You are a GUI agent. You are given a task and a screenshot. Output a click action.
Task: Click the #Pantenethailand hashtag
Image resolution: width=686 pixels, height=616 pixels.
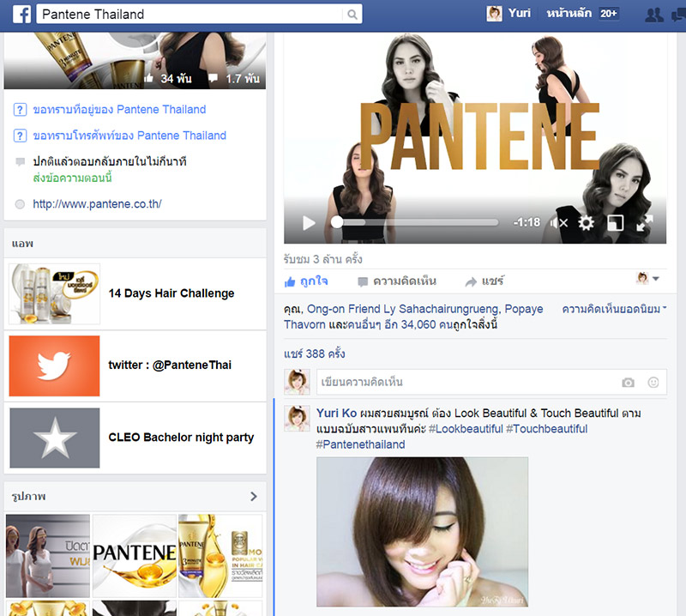click(360, 444)
